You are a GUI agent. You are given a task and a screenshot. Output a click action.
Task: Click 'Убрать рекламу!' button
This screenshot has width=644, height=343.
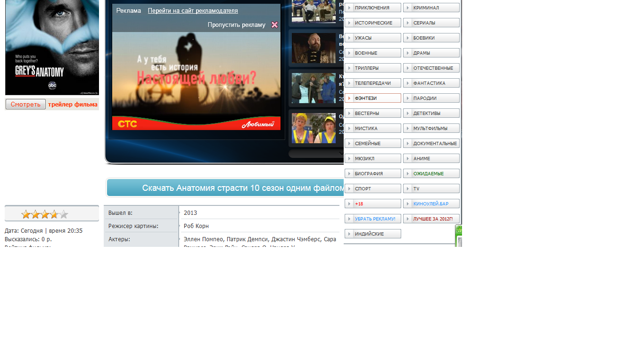click(x=373, y=219)
